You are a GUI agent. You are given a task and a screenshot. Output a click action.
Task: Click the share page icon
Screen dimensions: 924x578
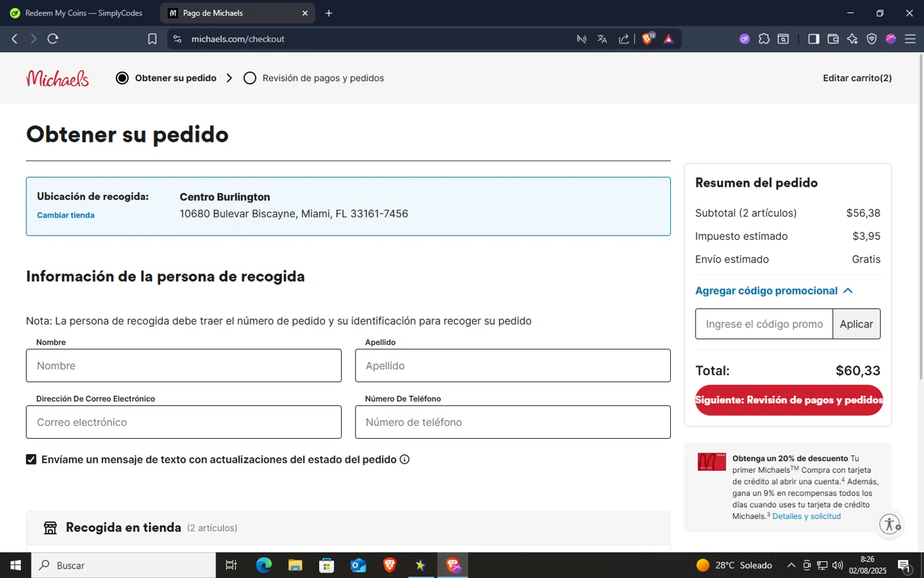[x=624, y=39]
